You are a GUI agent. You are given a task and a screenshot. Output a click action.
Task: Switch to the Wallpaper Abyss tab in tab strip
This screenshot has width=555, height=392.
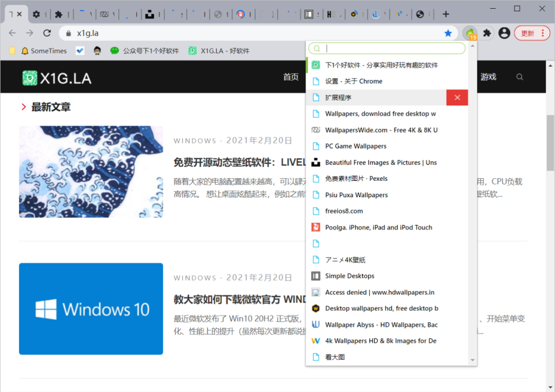point(376,14)
